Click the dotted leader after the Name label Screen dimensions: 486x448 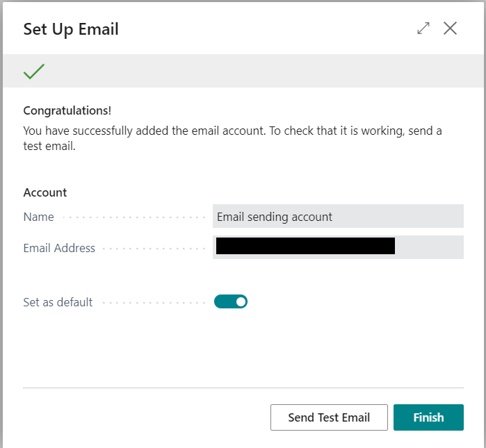pos(133,217)
